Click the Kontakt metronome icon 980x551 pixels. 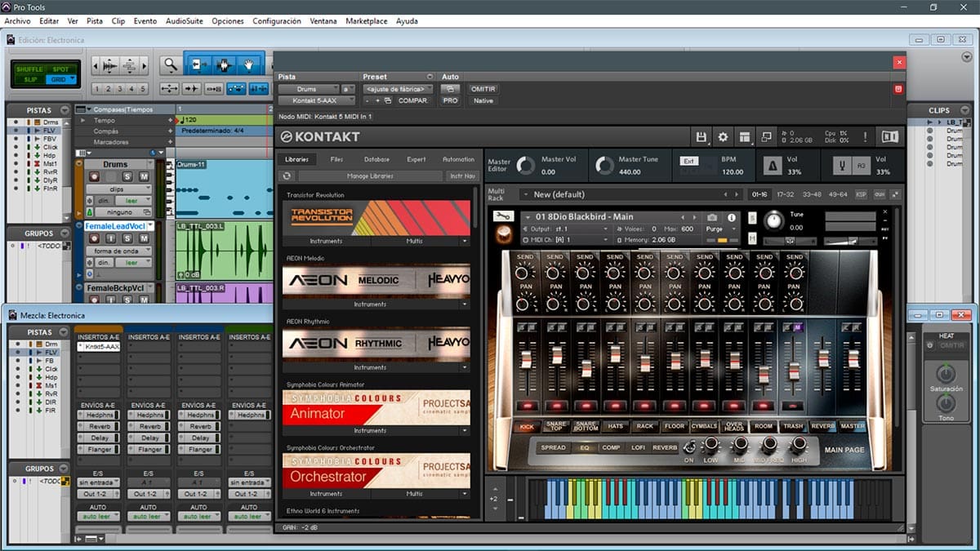tap(772, 166)
